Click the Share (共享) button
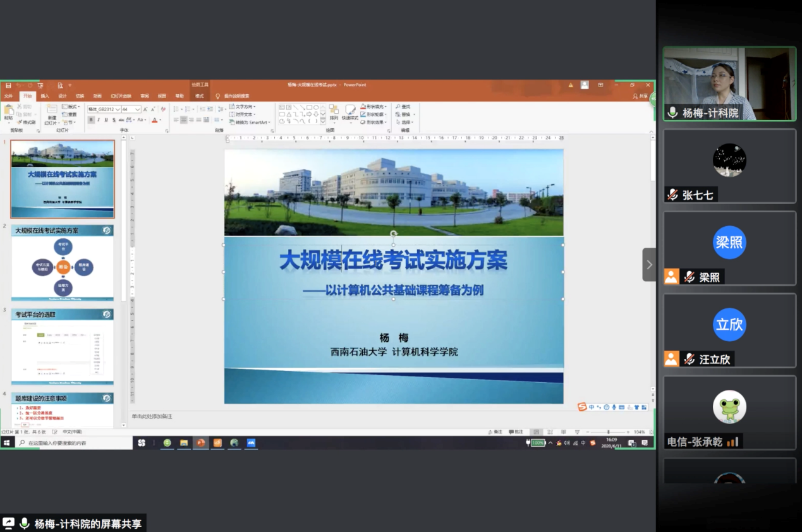This screenshot has height=532, width=802. [640, 96]
